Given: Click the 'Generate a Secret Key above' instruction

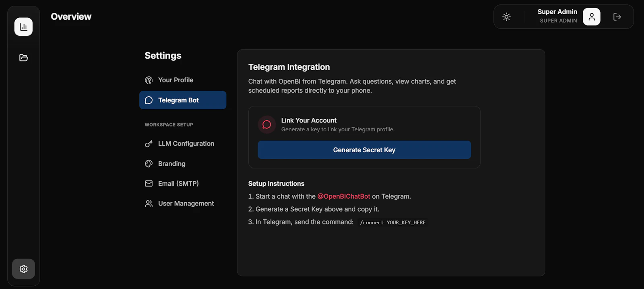Looking at the screenshot, I should coord(314,209).
